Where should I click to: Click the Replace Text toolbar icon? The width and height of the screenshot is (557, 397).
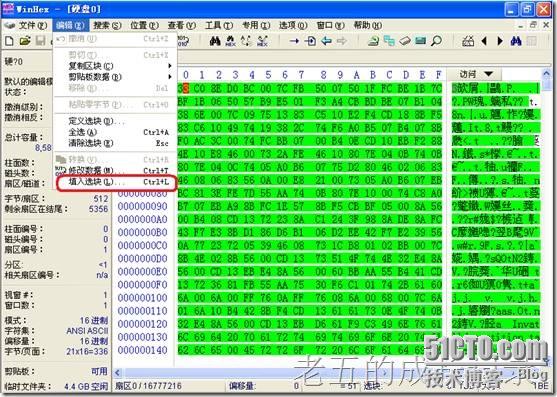click(x=246, y=41)
